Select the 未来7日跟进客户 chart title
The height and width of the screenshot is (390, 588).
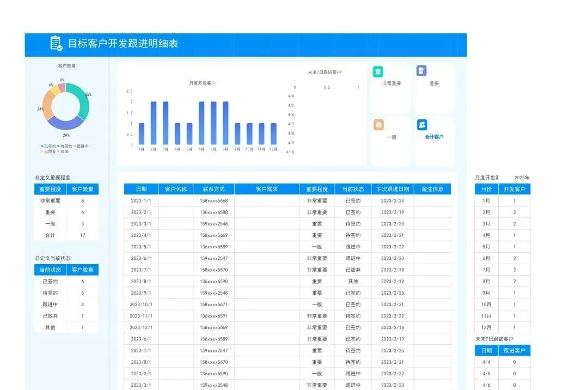point(324,72)
